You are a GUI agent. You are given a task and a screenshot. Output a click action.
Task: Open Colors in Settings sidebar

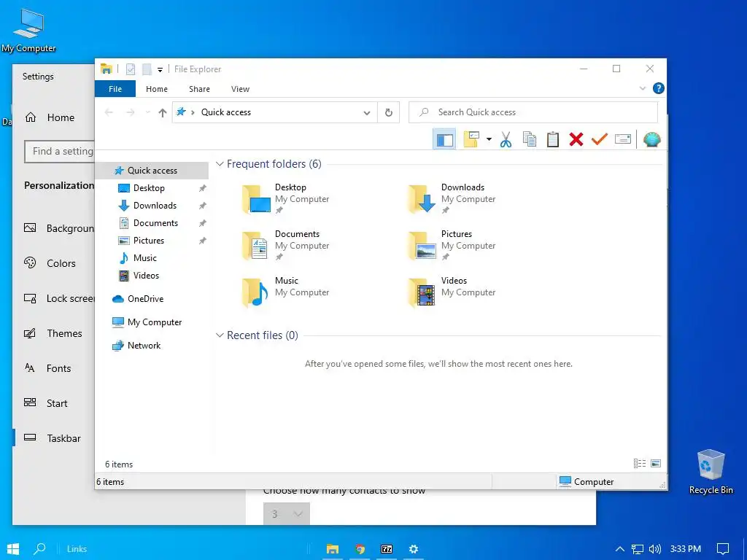click(x=50, y=263)
